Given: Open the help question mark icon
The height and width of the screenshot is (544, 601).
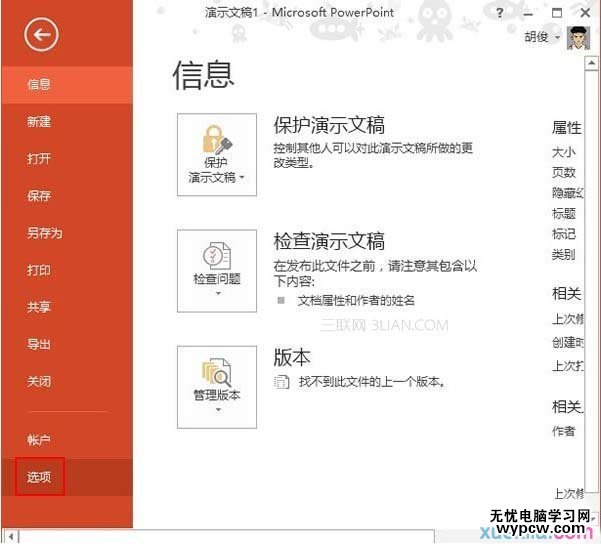Looking at the screenshot, I should point(499,13).
